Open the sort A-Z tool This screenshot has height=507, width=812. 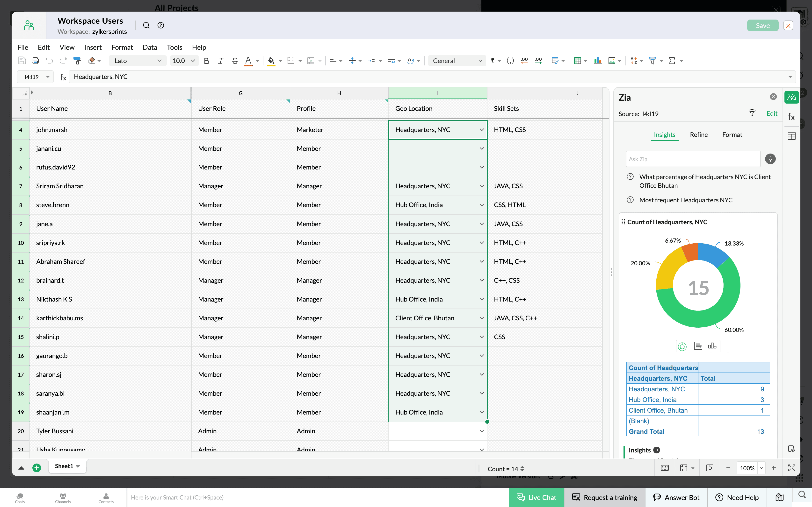coord(634,61)
